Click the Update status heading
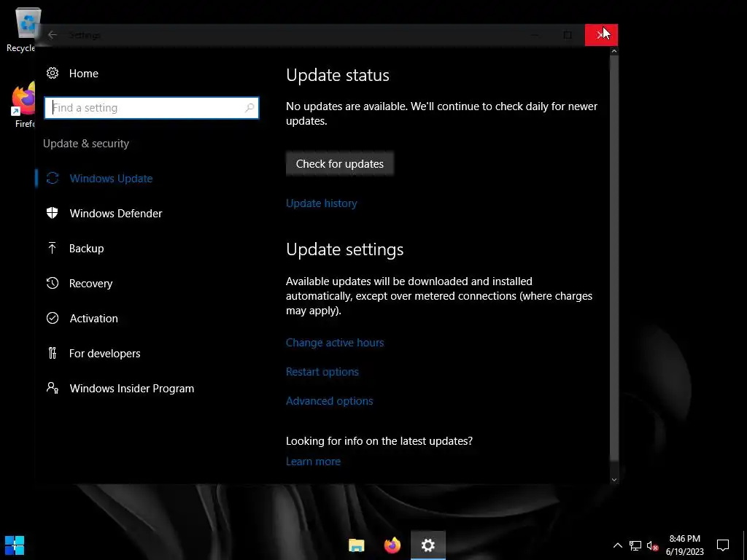747x560 pixels. coord(337,75)
